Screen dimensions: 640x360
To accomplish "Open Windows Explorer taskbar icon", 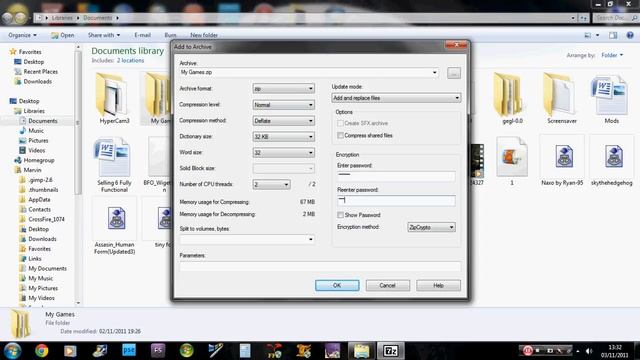I will point(361,351).
